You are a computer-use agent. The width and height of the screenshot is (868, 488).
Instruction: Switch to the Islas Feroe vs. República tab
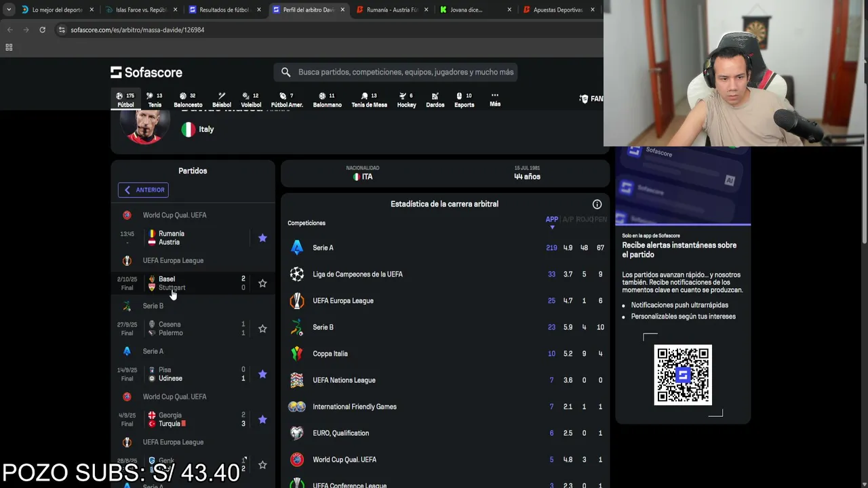click(x=140, y=9)
